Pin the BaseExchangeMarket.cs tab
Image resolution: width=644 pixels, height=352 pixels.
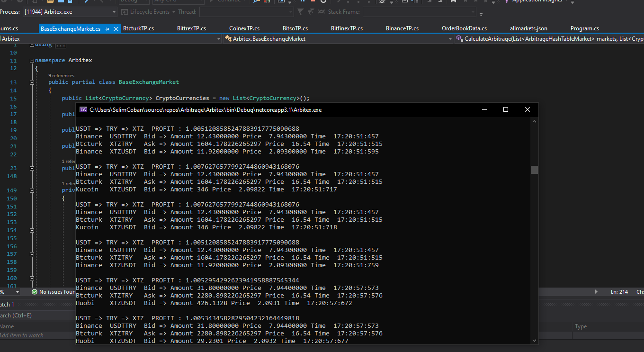pyautogui.click(x=107, y=29)
